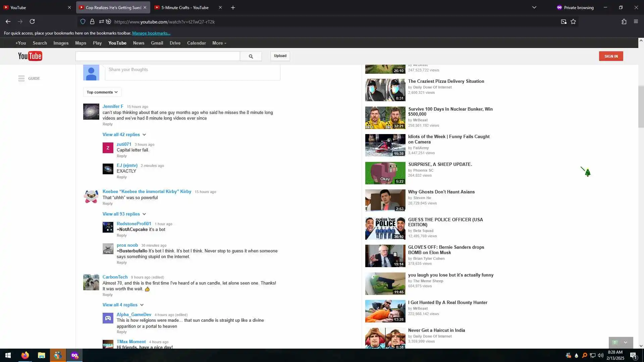Click the site lock padlock icon
This screenshot has width=644, height=362.
[x=92, y=21]
